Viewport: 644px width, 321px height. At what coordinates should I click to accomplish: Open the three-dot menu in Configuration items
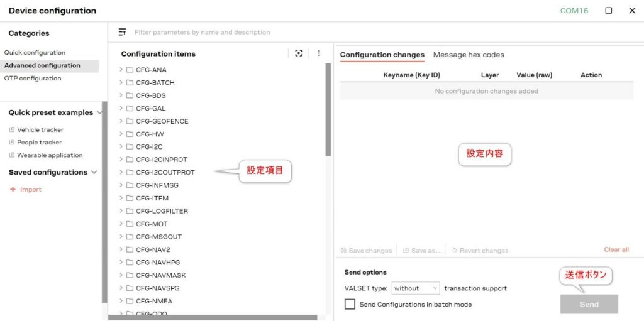point(319,53)
